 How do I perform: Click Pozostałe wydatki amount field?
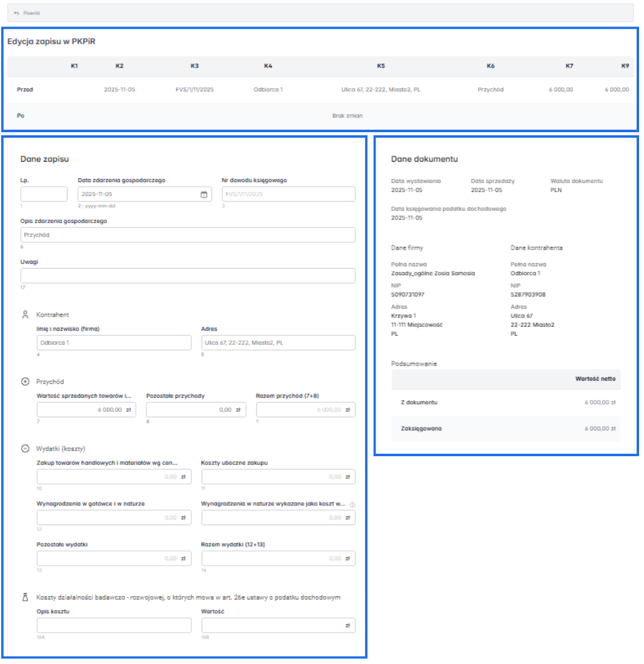114,558
